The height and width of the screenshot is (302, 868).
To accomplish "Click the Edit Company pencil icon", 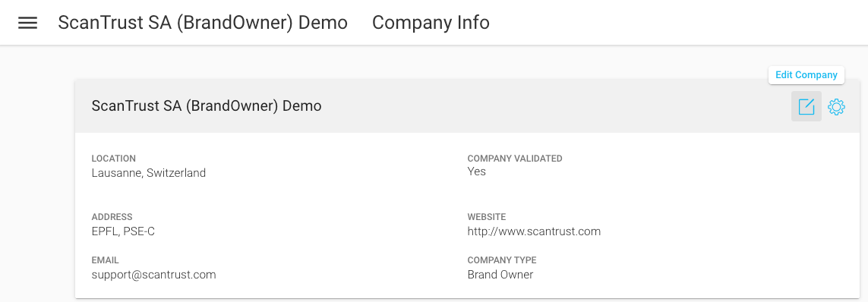I will coord(806,106).
